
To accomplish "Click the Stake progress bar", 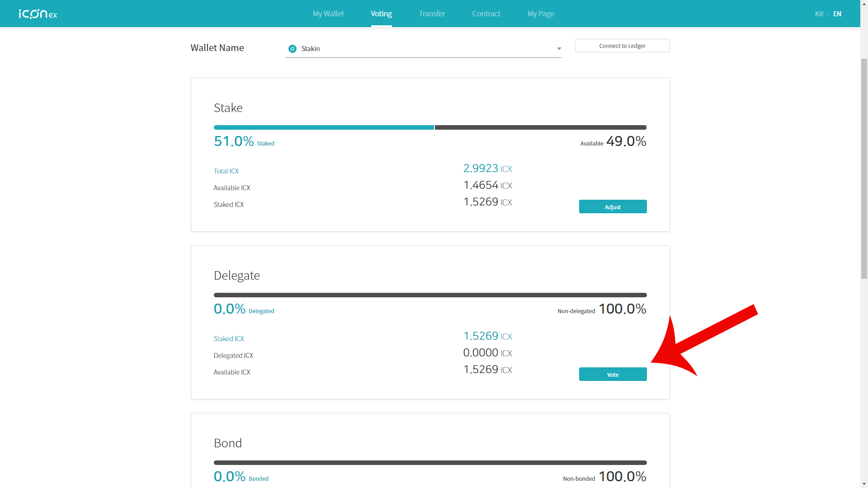I will pyautogui.click(x=429, y=127).
